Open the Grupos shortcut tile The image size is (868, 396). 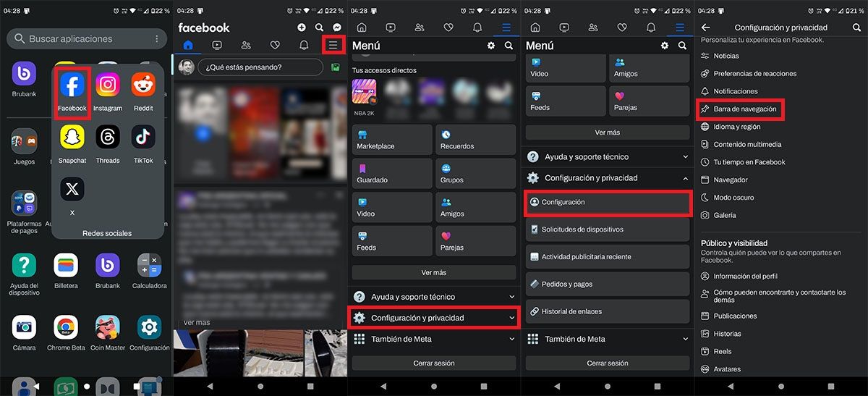click(476, 173)
